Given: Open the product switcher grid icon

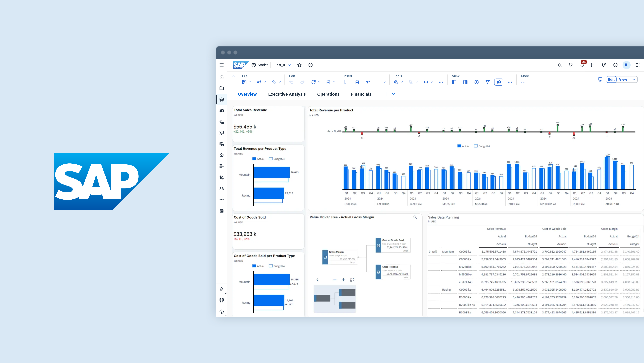Looking at the screenshot, I should pyautogui.click(x=638, y=65).
